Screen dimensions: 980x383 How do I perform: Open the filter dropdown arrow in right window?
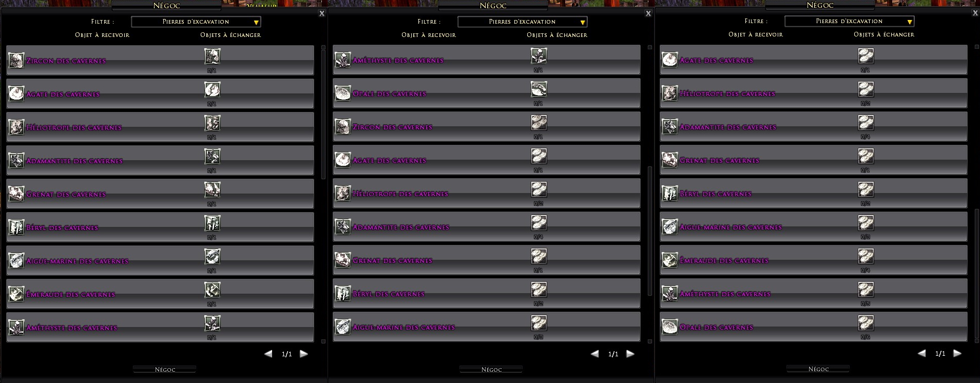point(909,22)
